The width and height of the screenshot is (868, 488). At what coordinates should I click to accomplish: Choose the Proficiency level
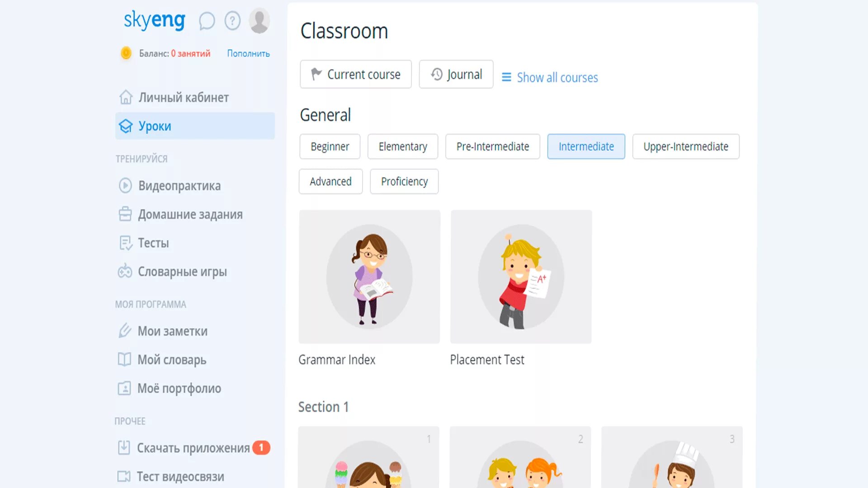(404, 182)
